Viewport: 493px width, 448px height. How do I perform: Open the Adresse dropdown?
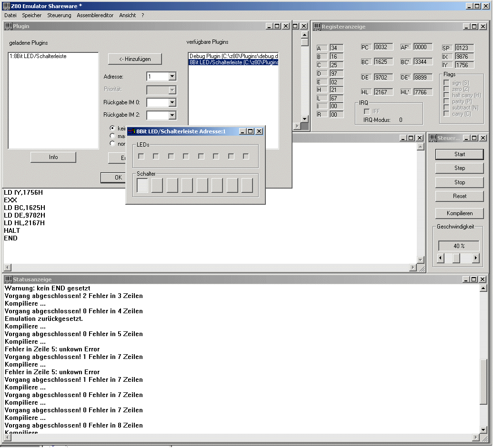[172, 76]
